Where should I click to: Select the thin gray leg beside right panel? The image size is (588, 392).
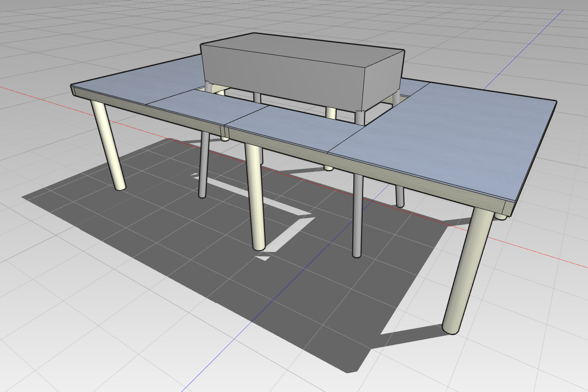tap(358, 216)
